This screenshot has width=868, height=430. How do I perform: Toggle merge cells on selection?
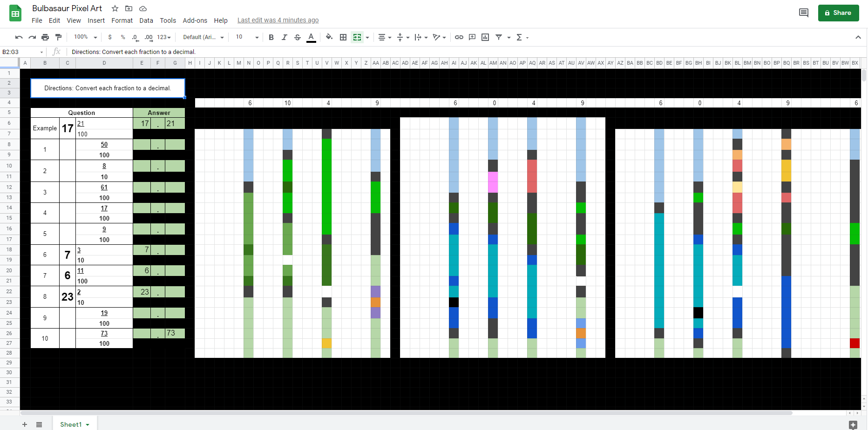coord(357,37)
